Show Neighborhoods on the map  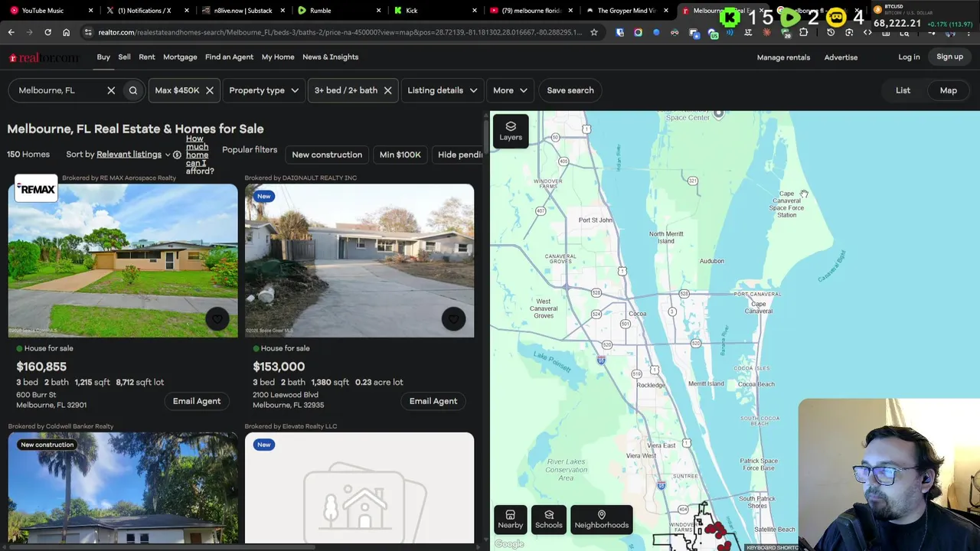click(602, 520)
